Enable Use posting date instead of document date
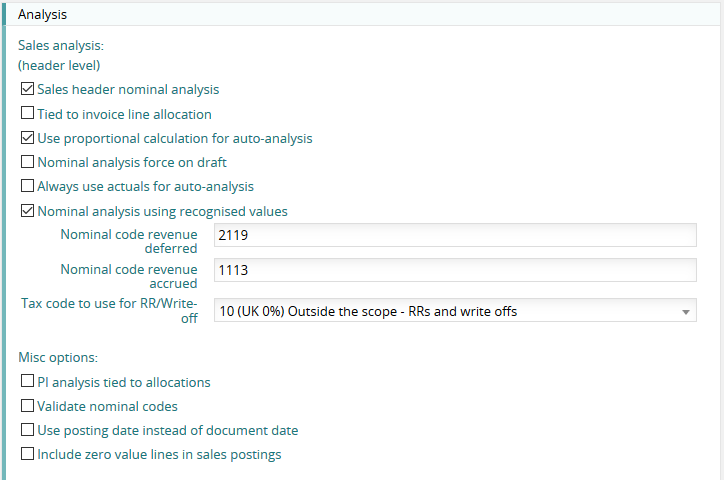 click(28, 430)
